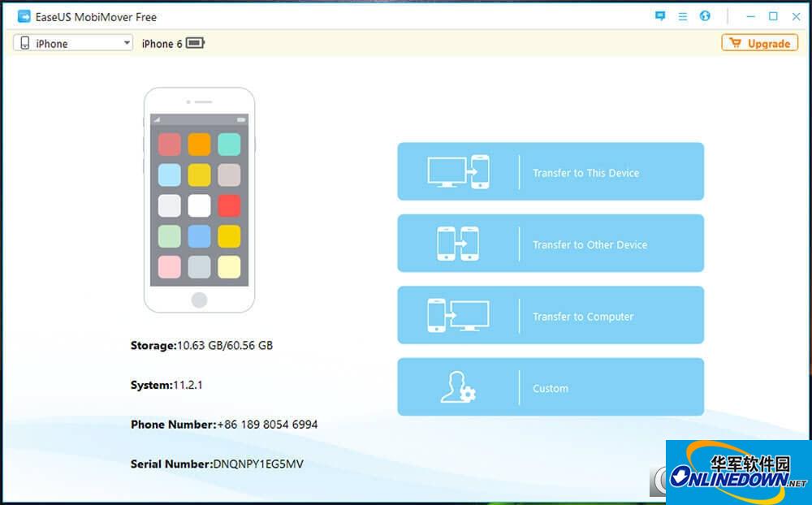This screenshot has height=505, width=812.
Task: Open the hamburger menu icon
Action: coord(683,16)
